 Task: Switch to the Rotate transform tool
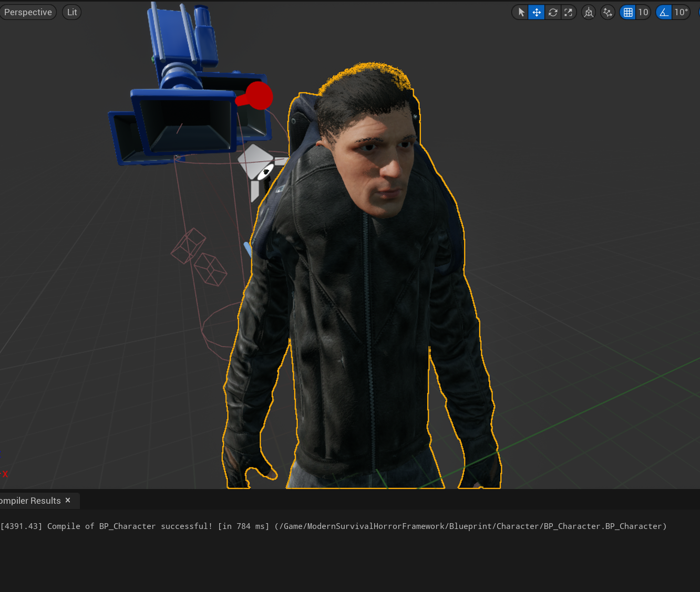point(553,13)
